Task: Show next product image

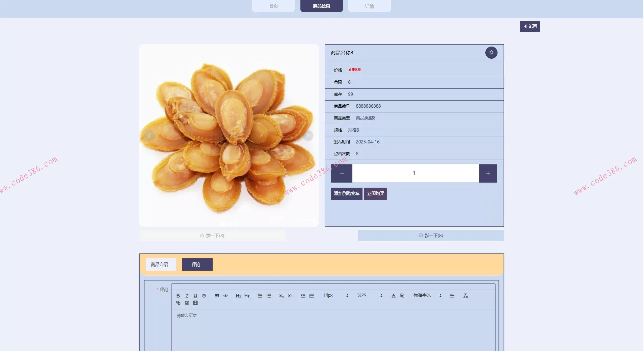Action: coord(308,136)
